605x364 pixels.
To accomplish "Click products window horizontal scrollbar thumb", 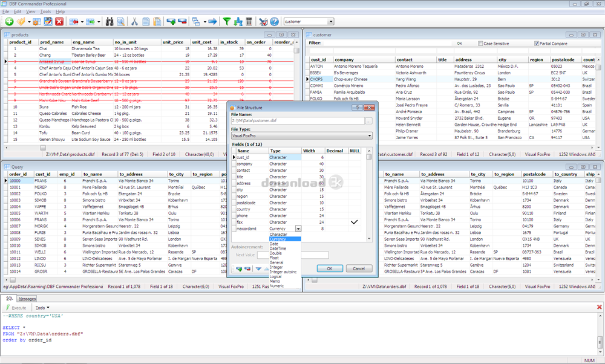I will [43, 148].
